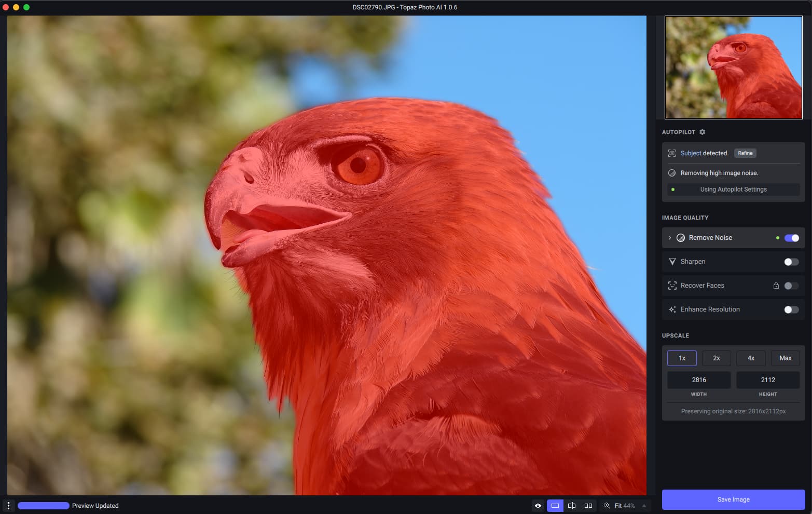This screenshot has width=812, height=514.
Task: Expand the Remove Noise settings chevron
Action: (x=669, y=238)
